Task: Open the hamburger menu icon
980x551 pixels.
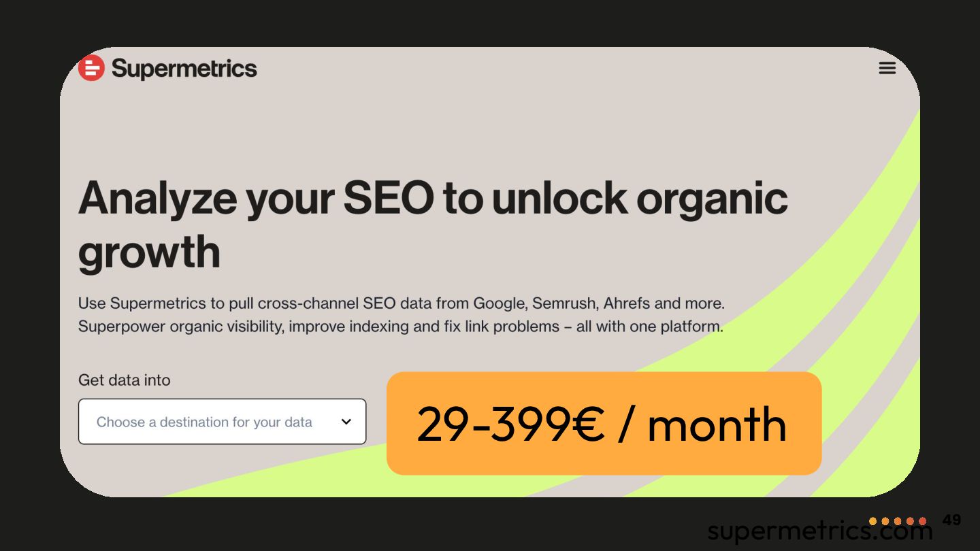Action: [x=887, y=68]
